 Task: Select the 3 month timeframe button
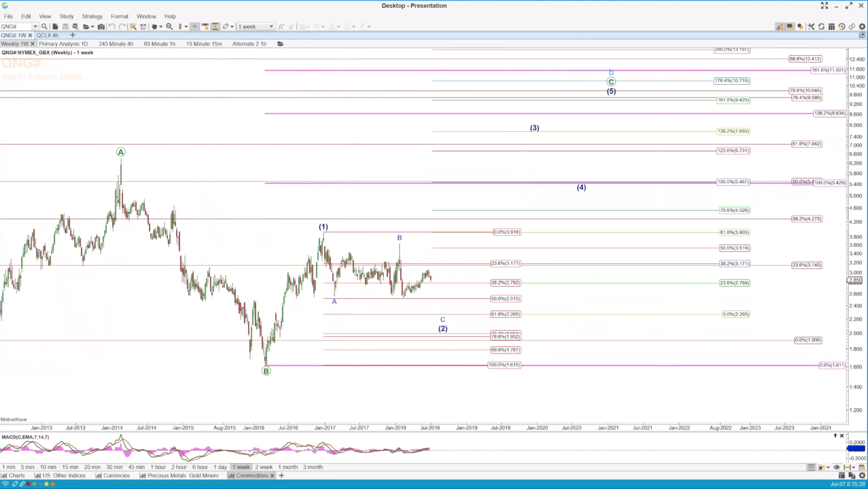[313, 467]
